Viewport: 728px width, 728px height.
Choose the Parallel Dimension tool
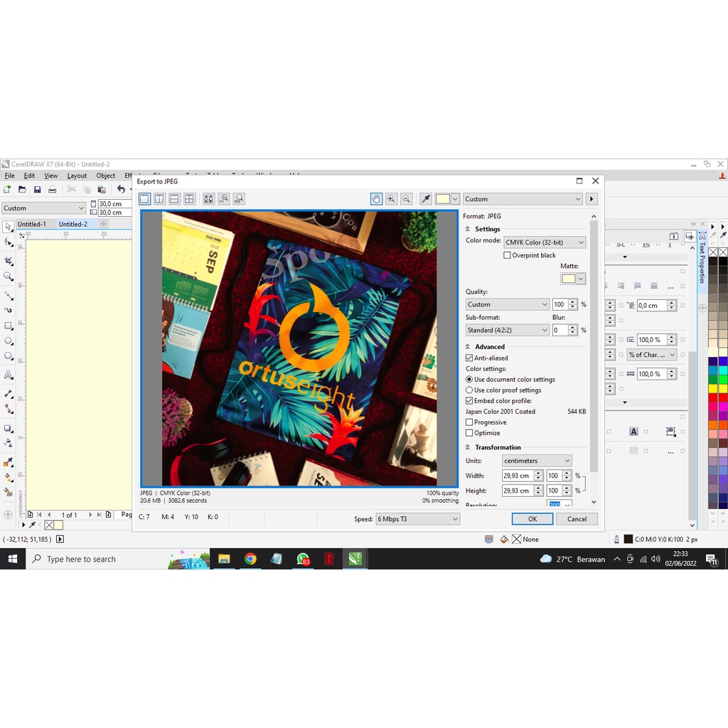point(8,394)
